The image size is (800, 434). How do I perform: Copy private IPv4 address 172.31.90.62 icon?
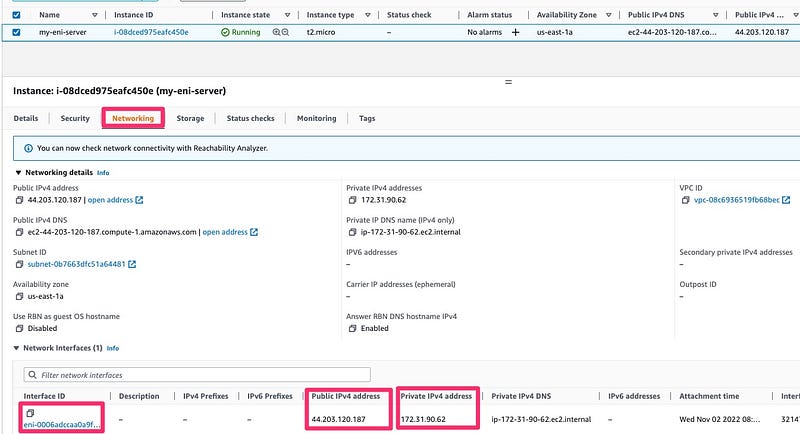point(353,200)
